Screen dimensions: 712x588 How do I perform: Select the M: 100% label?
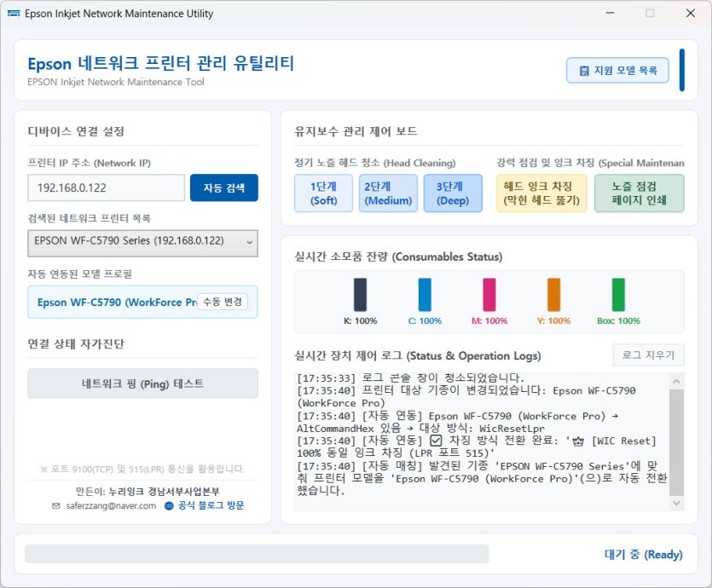(489, 320)
